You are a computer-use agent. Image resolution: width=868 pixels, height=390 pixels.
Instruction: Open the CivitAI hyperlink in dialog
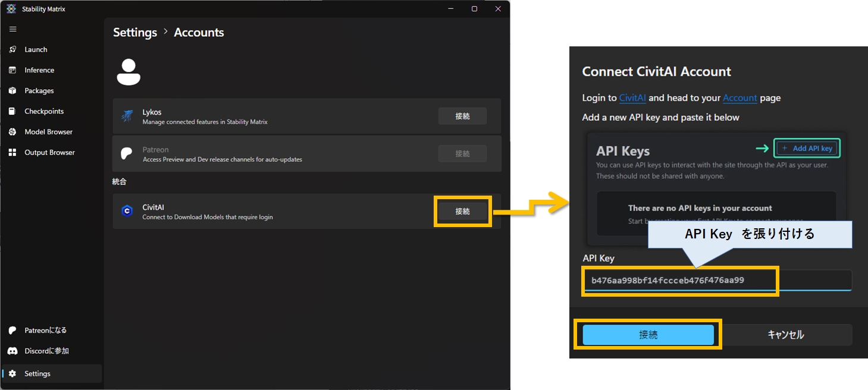pos(632,98)
